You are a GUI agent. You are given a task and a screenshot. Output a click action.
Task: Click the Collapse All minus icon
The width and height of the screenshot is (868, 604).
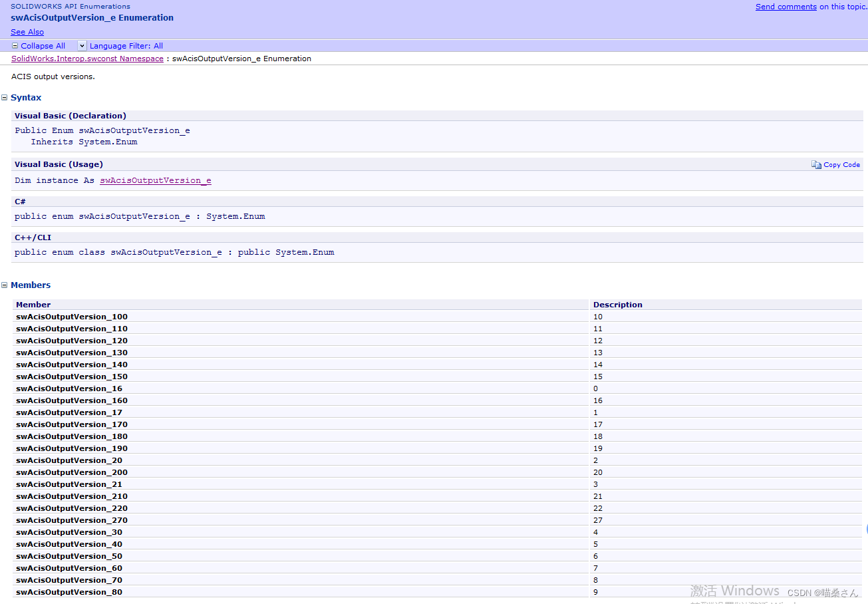(x=15, y=46)
